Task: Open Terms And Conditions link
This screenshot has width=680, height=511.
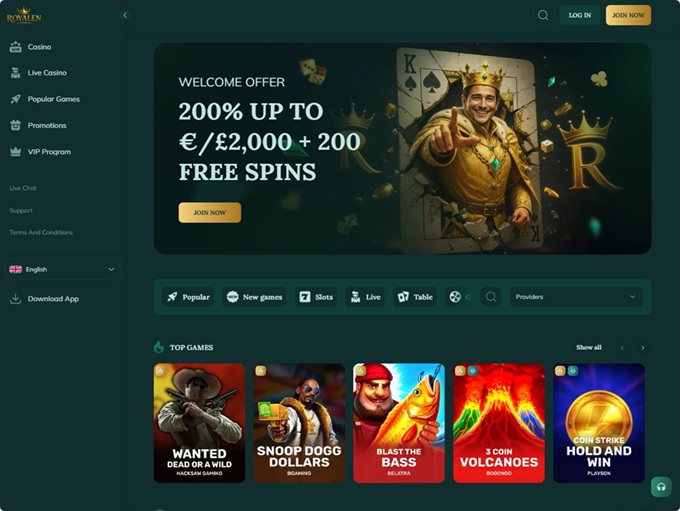Action: coord(41,233)
